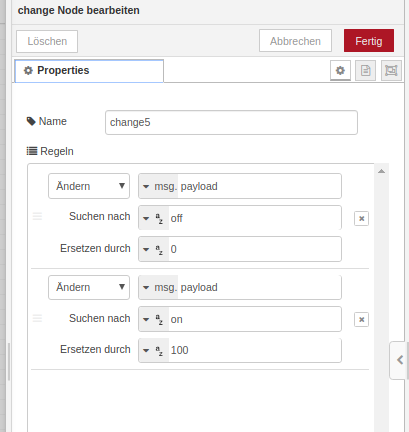409x432 pixels.
Task: Open first rule Ändern action dropdown
Action: tap(89, 186)
